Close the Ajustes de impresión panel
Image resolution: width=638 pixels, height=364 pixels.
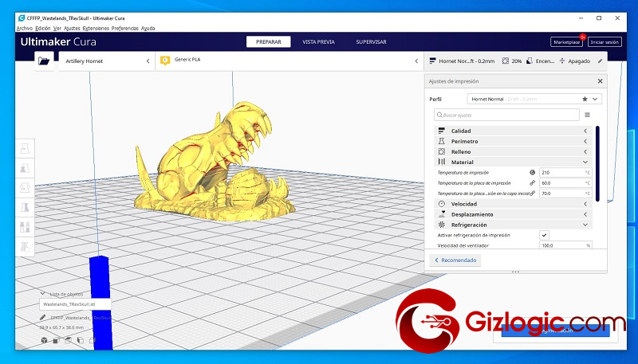coord(600,81)
